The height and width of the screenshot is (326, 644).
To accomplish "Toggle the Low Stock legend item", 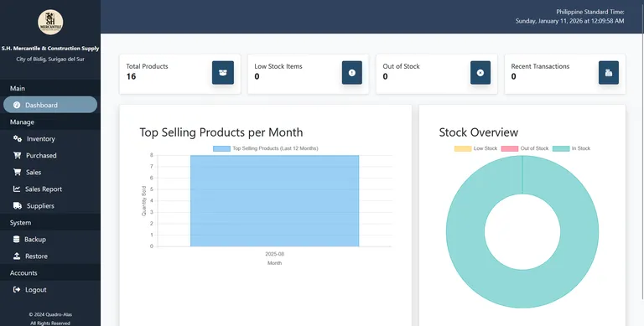I will (x=475, y=148).
